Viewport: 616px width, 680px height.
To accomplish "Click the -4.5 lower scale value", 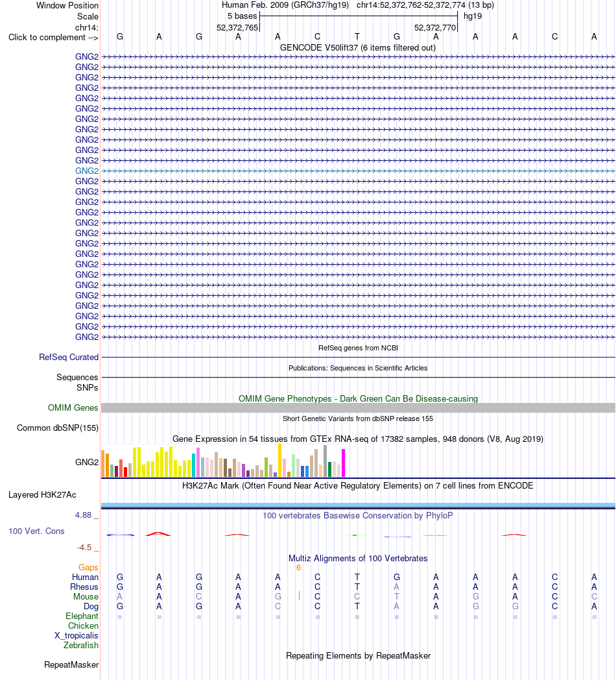I will click(84, 548).
